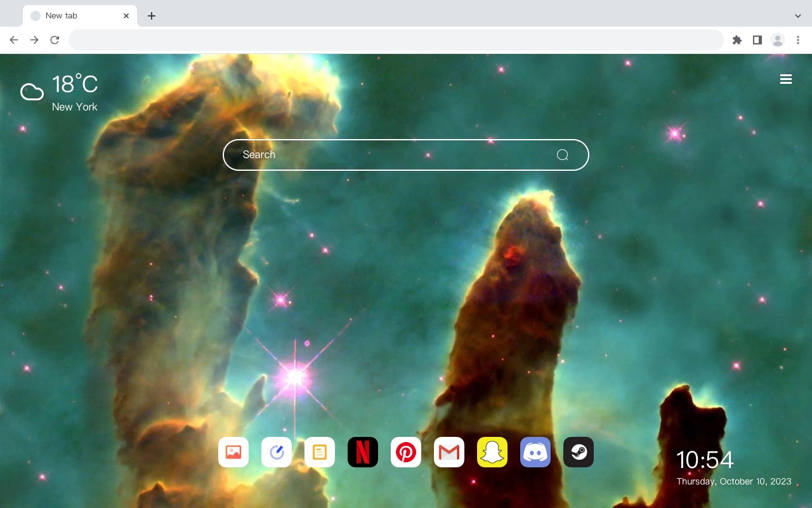Go back to the previous page
812x508 pixels.
click(14, 40)
